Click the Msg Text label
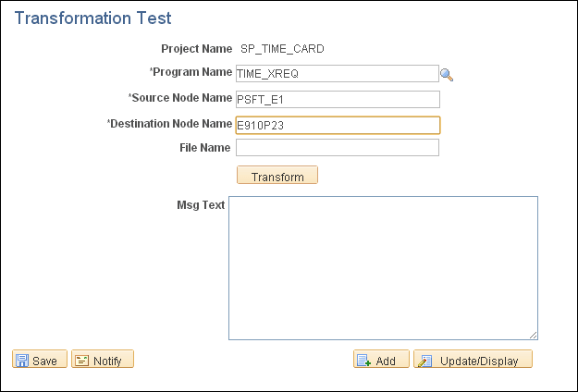Image resolution: width=578 pixels, height=392 pixels. pos(201,205)
